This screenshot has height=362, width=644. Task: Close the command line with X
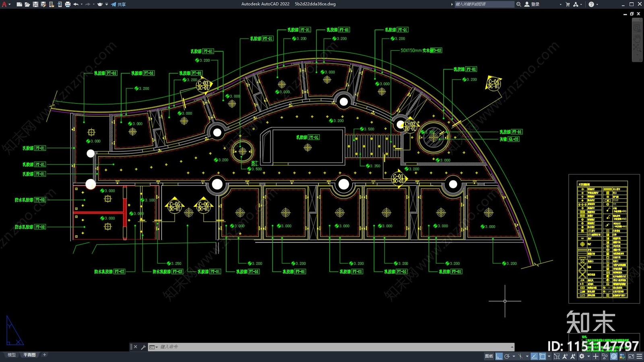(x=136, y=347)
